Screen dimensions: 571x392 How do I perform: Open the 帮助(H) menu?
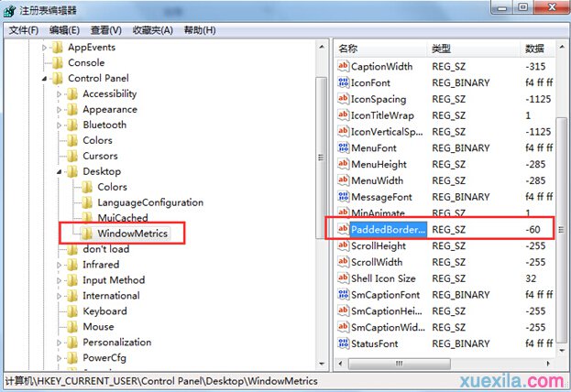[200, 30]
